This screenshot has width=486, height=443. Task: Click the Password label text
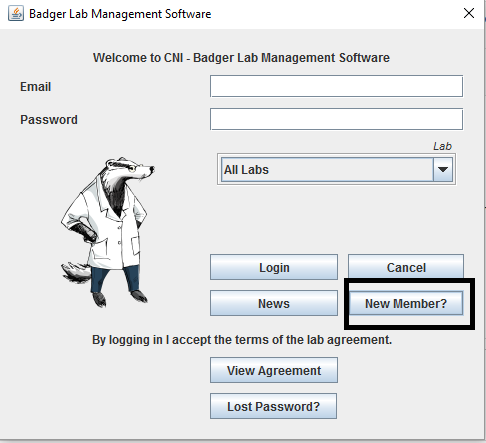pyautogui.click(x=49, y=120)
